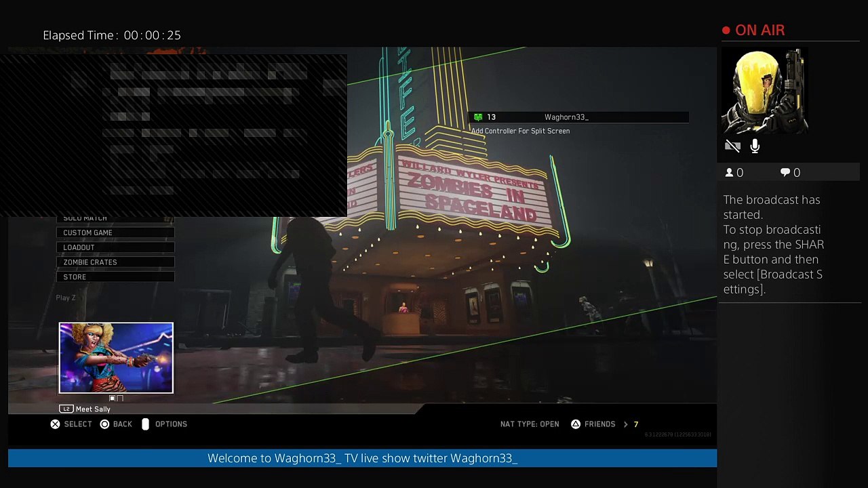Click Add Controller For Split Screen

pos(521,131)
